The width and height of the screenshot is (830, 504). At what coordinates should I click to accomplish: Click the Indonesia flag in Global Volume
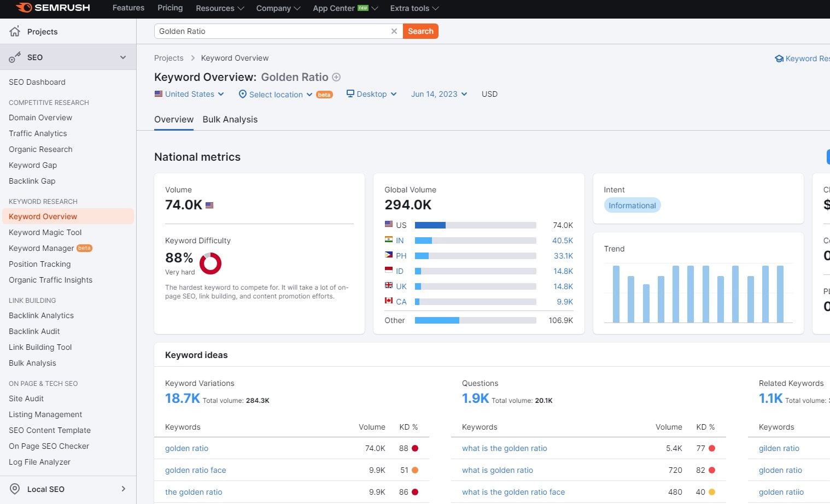389,270
